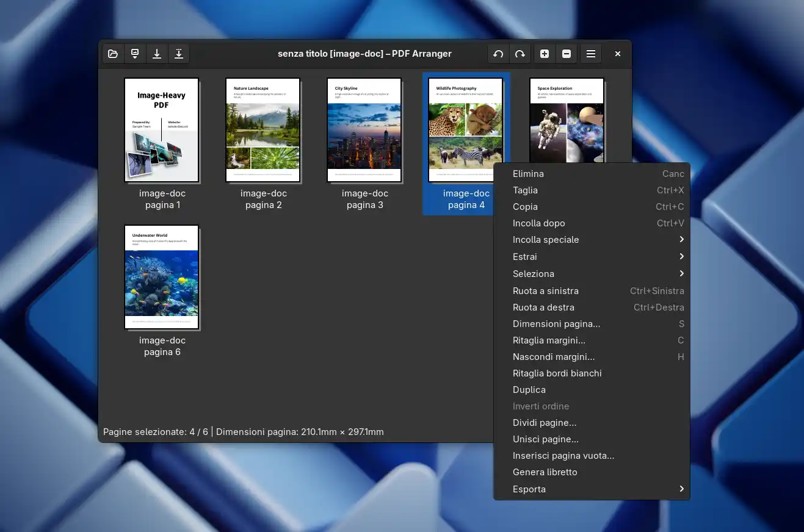Click the print icon in the toolbar
Image resolution: width=804 pixels, height=532 pixels.
tap(134, 54)
